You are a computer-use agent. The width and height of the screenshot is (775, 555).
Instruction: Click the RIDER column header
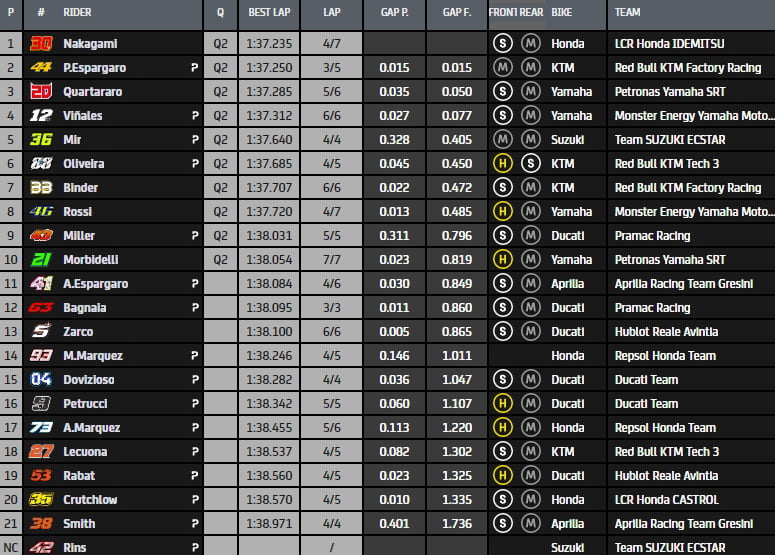77,13
